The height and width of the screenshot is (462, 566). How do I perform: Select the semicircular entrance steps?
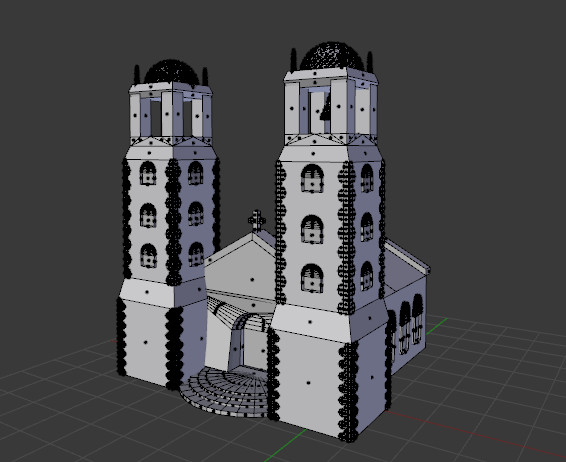[x=225, y=392]
